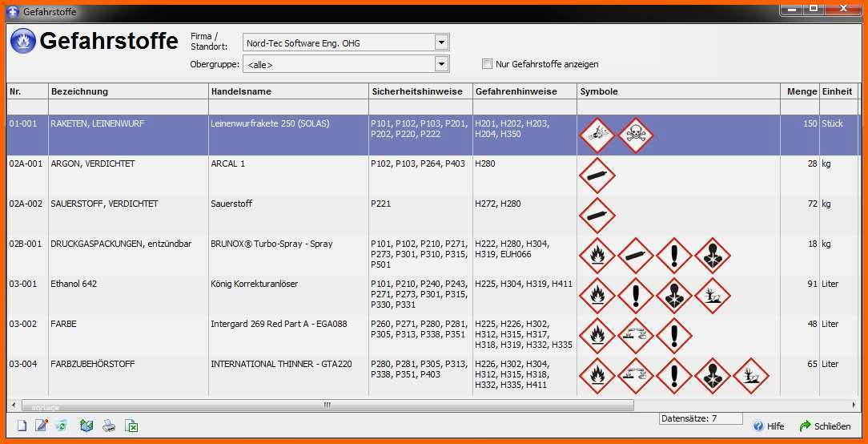This screenshot has height=444, width=868.
Task: Click the green Schließen arrow icon
Action: click(805, 426)
